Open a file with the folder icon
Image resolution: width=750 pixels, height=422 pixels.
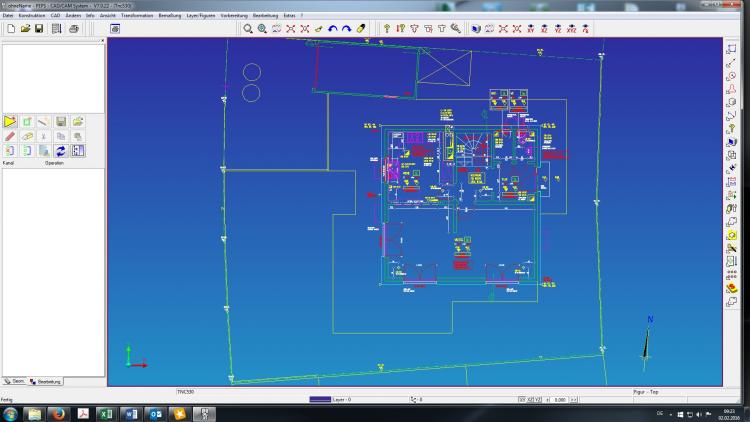pyautogui.click(x=25, y=29)
